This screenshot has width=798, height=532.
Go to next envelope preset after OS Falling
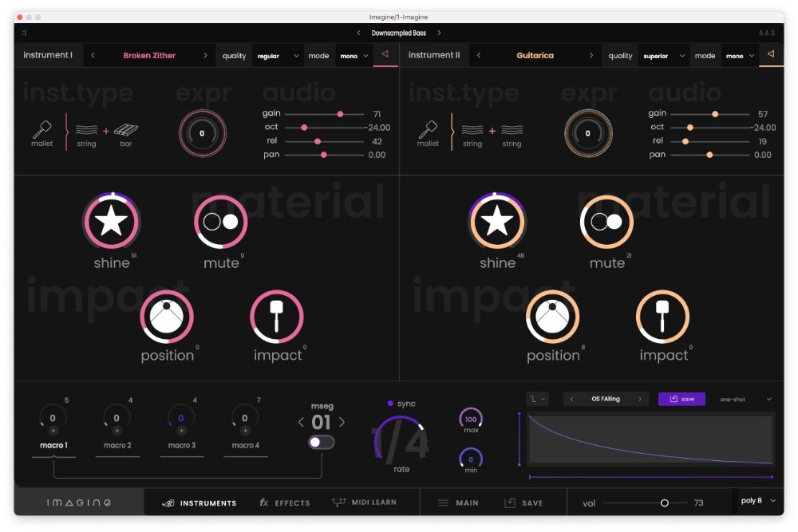tap(640, 400)
